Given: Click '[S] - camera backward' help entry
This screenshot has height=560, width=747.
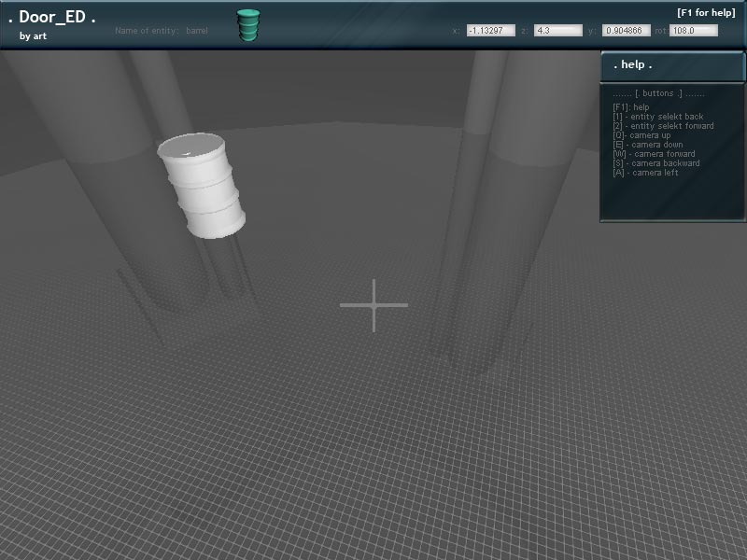Looking at the screenshot, I should [x=655, y=163].
